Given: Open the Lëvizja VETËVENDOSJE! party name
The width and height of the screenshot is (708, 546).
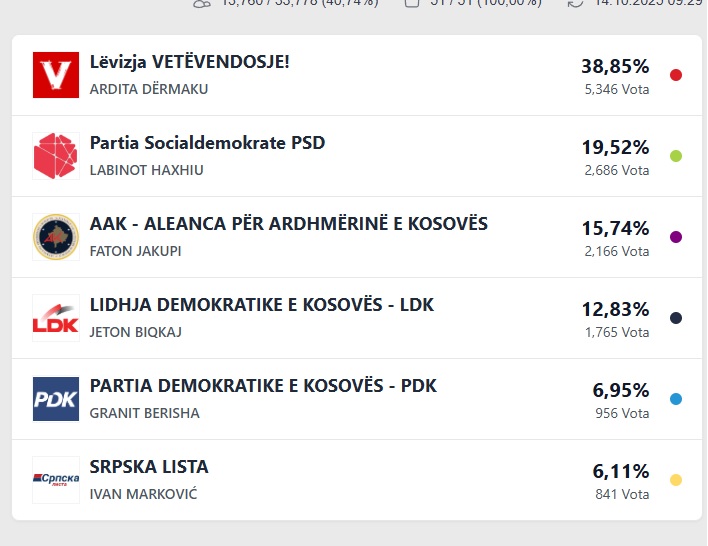Looking at the screenshot, I should 190,62.
